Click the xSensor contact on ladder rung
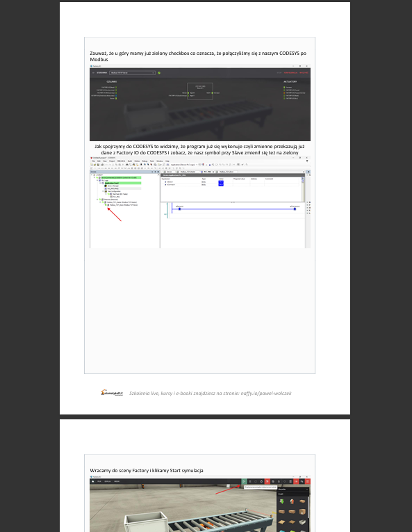 179,209
